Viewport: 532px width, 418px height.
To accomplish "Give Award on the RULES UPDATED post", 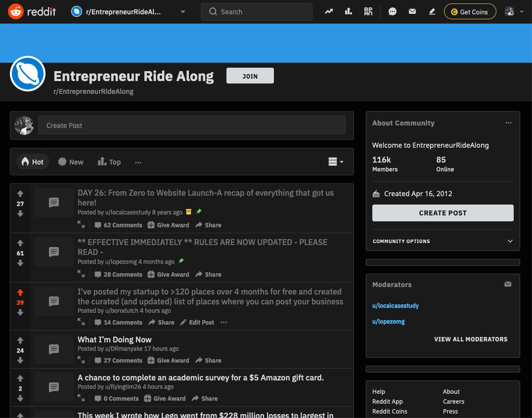I will 168,274.
